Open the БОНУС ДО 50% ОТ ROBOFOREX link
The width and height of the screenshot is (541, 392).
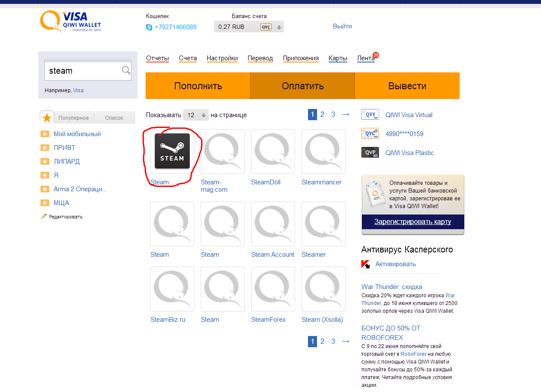click(391, 333)
